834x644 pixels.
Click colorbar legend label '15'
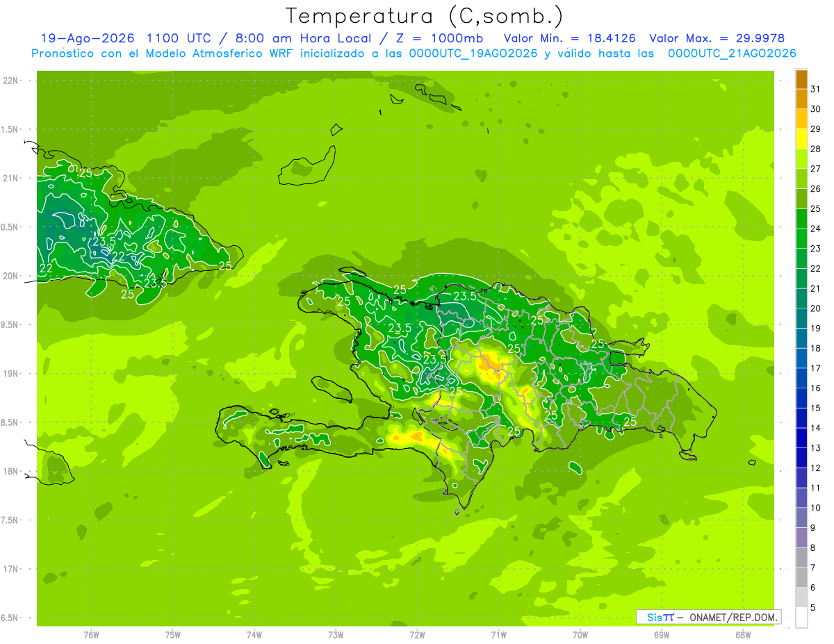coord(815,408)
